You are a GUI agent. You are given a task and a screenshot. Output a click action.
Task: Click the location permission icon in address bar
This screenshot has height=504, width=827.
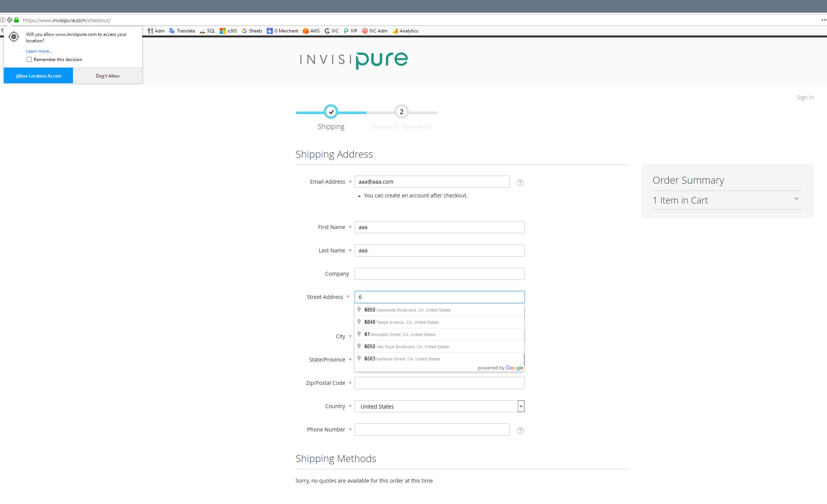pyautogui.click(x=10, y=20)
